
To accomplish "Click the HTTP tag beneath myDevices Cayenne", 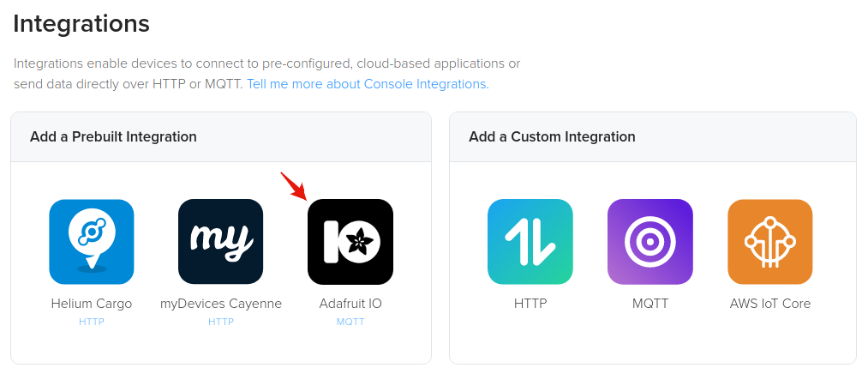I will click(220, 322).
